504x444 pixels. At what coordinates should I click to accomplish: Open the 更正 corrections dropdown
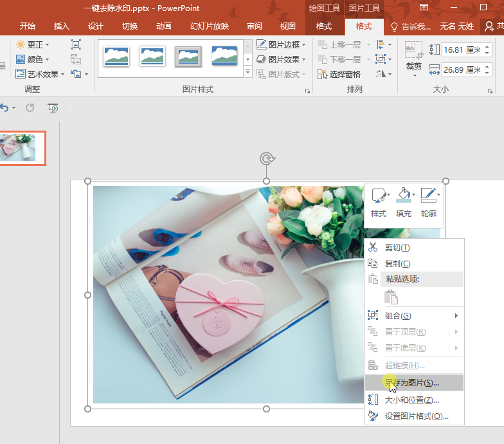pyautogui.click(x=32, y=44)
